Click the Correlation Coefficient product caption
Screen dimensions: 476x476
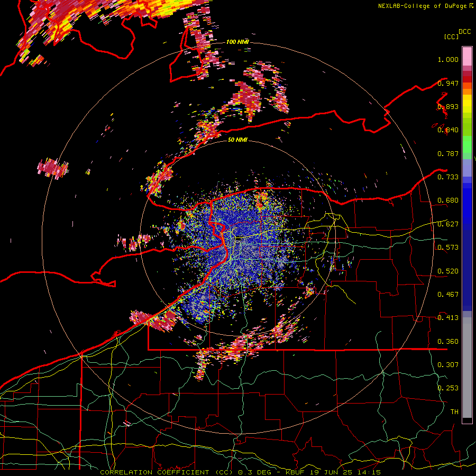[240, 472]
